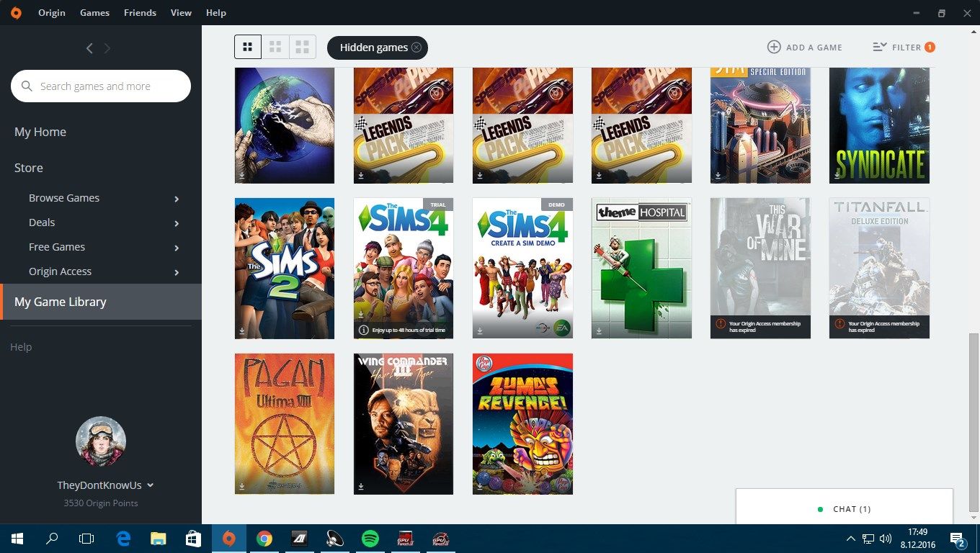Go back with the left arrow
Image resolution: width=980 pixels, height=553 pixels.
(x=89, y=48)
